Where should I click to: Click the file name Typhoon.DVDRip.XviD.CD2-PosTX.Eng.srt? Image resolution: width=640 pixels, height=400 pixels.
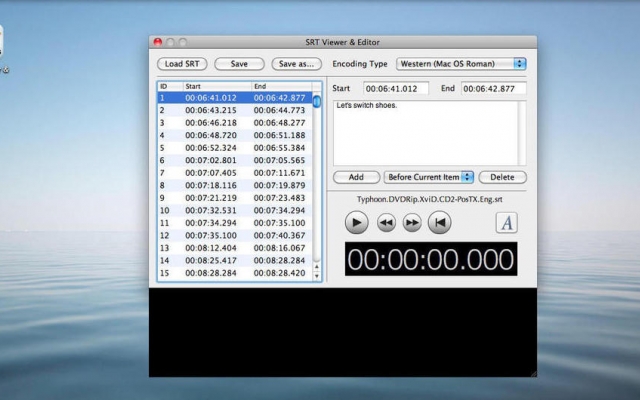click(430, 200)
